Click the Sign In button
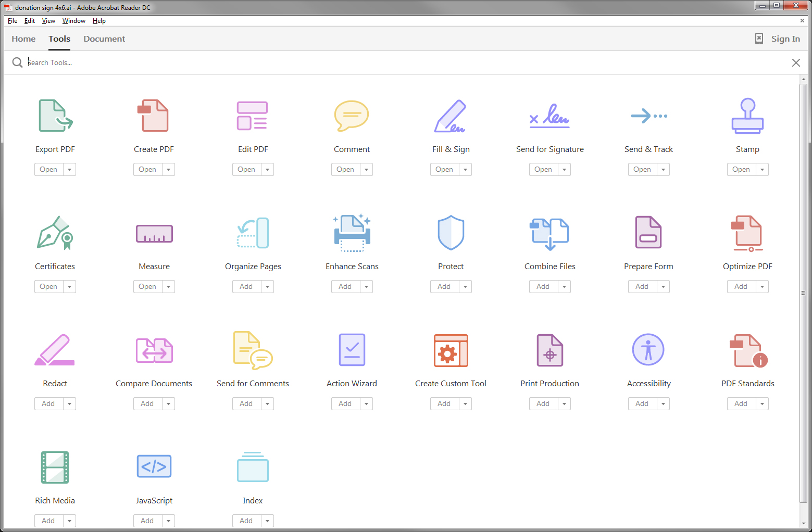This screenshot has width=812, height=532. [785, 39]
